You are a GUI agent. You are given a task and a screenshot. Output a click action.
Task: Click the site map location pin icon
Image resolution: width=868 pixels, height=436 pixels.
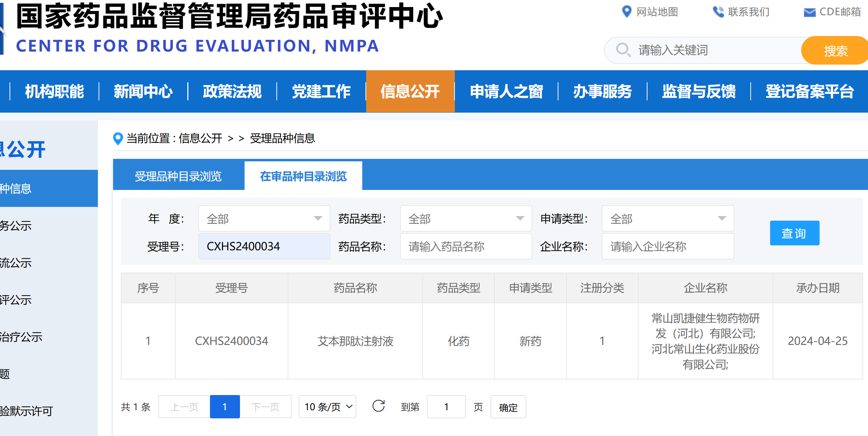coord(626,12)
